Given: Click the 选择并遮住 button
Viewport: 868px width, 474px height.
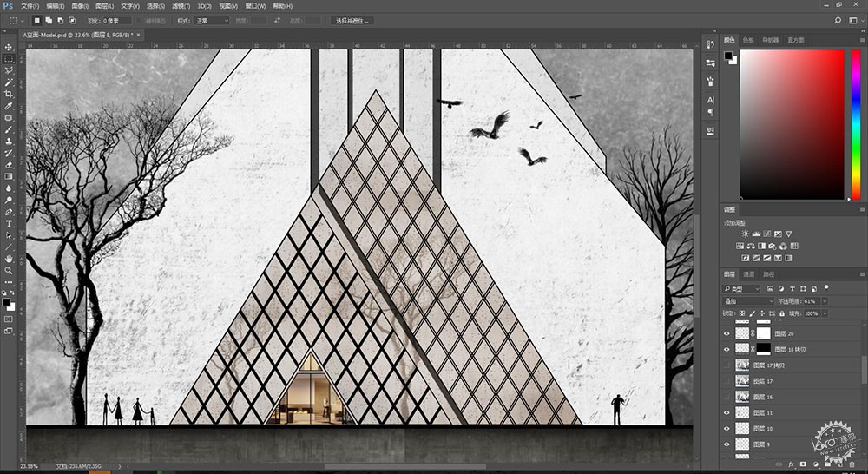Looking at the screenshot, I should click(352, 21).
